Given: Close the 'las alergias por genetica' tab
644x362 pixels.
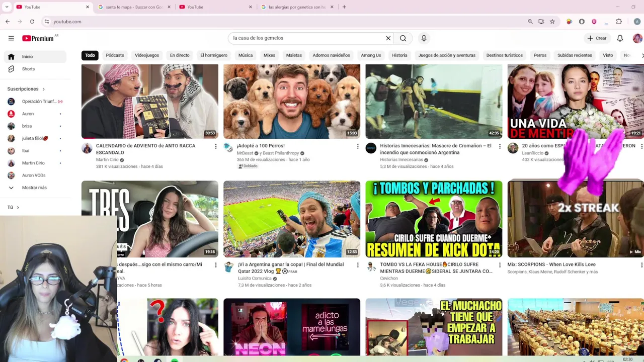Looking at the screenshot, I should (332, 7).
